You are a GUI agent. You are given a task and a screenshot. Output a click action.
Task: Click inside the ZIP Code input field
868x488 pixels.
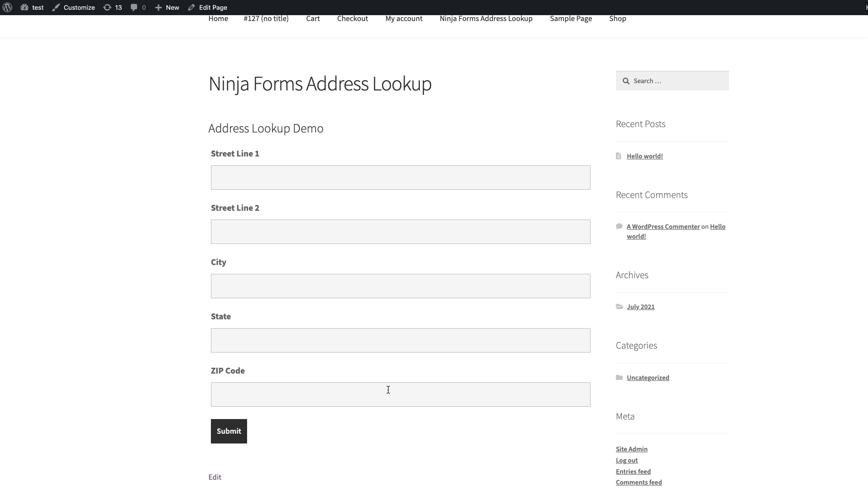coord(400,395)
